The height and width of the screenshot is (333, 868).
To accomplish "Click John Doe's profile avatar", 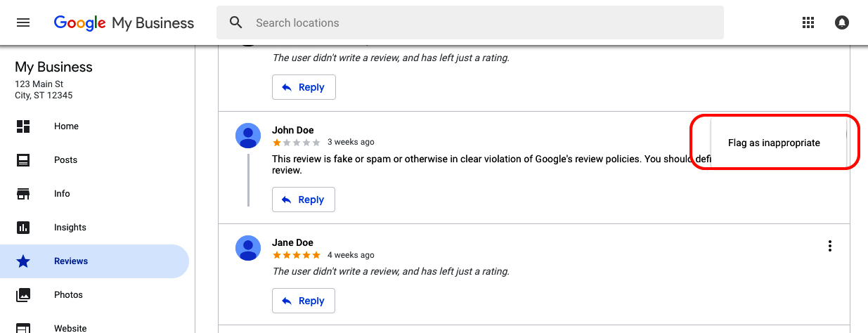I will click(248, 135).
